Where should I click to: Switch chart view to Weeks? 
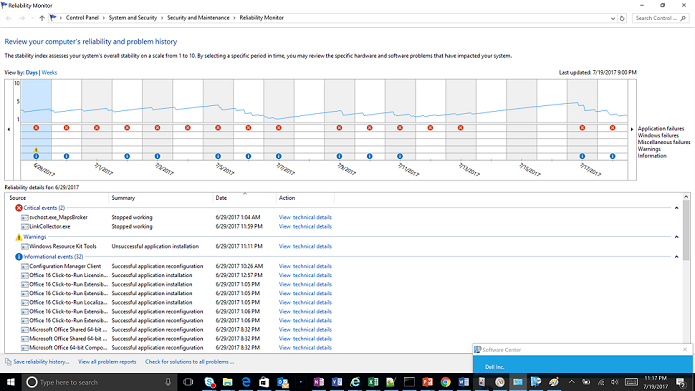[x=49, y=72]
